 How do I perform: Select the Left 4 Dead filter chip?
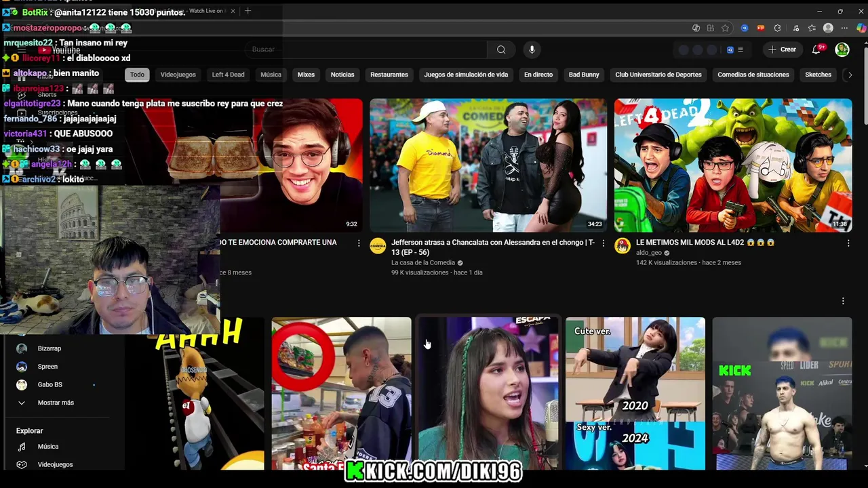(x=228, y=75)
